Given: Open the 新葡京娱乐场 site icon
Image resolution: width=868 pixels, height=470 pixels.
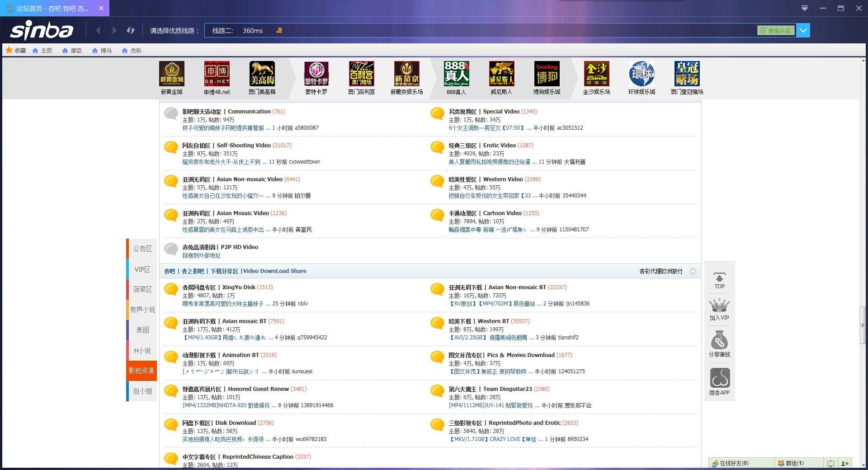Looking at the screenshot, I should [x=407, y=74].
